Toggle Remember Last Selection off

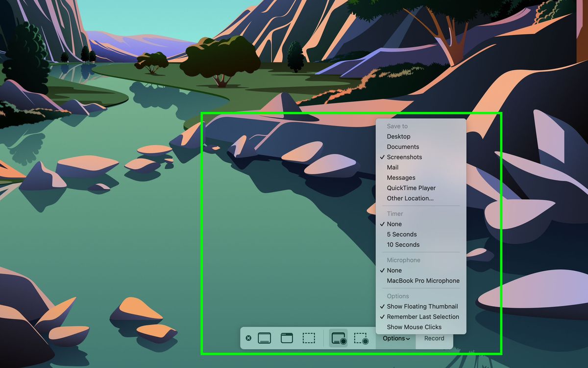click(x=422, y=316)
